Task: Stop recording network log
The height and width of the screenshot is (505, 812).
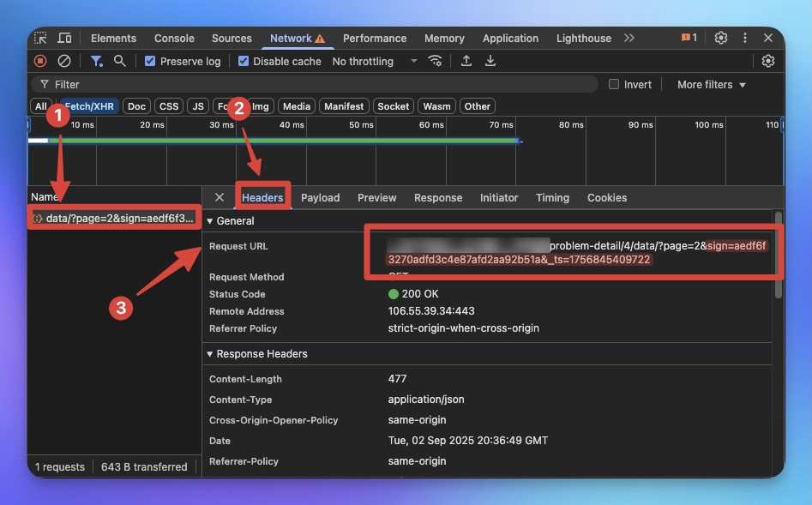Action: 40,61
